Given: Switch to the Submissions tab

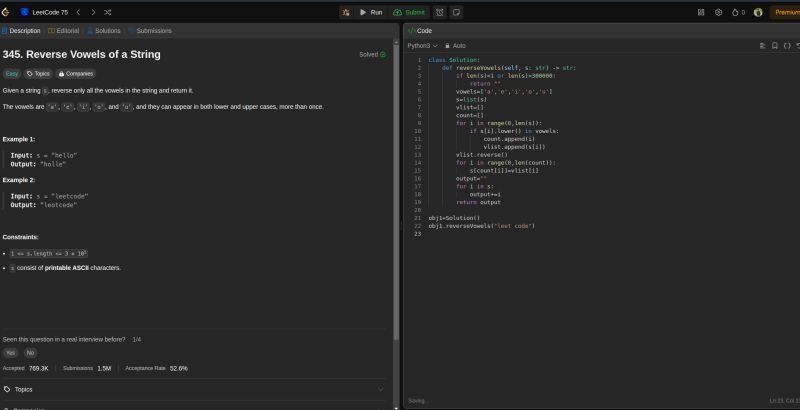Looking at the screenshot, I should [x=150, y=31].
